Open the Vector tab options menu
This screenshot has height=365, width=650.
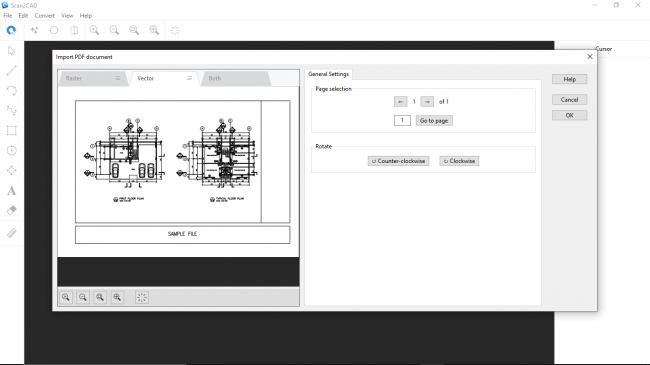coord(189,78)
